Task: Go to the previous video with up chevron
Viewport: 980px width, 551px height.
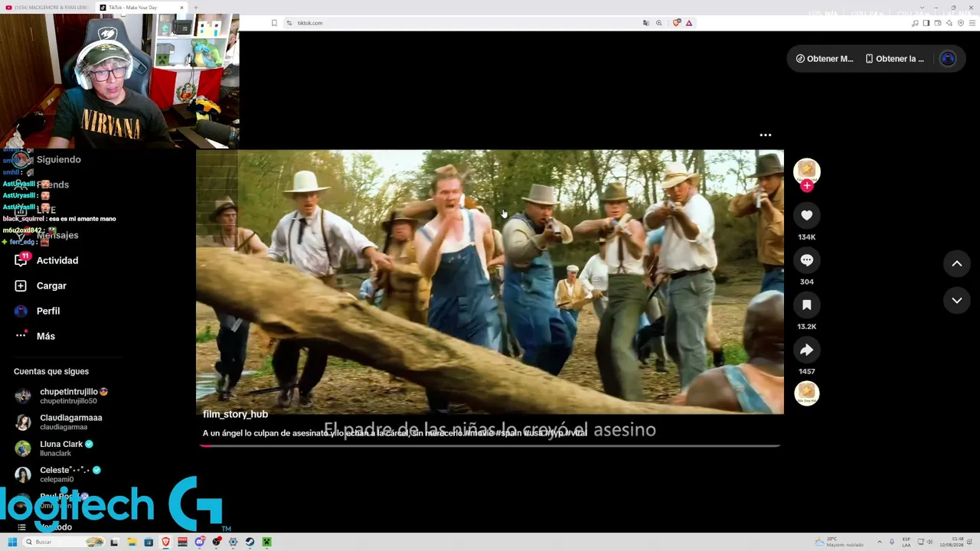Action: click(x=956, y=263)
